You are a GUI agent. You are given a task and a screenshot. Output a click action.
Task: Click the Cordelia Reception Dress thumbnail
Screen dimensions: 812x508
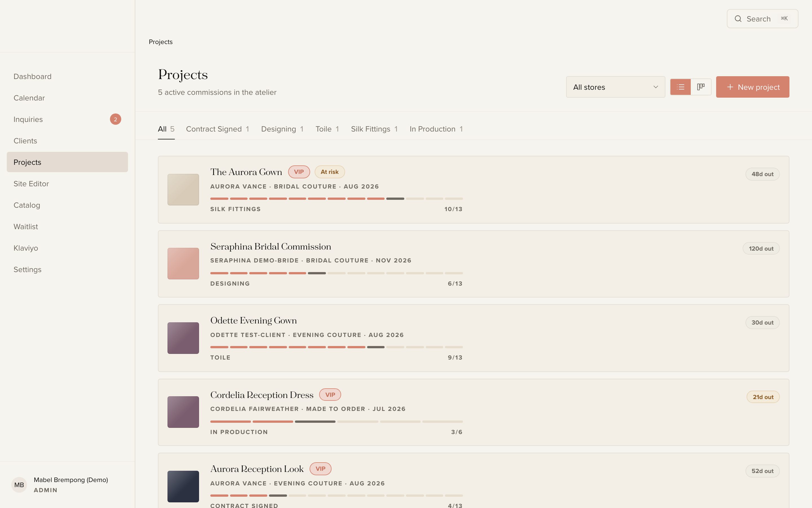coord(183,412)
